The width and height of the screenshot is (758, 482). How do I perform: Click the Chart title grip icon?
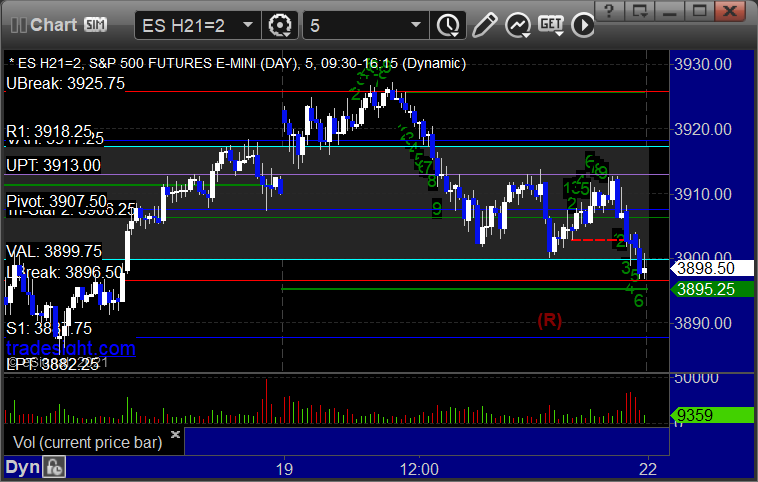click(19, 25)
